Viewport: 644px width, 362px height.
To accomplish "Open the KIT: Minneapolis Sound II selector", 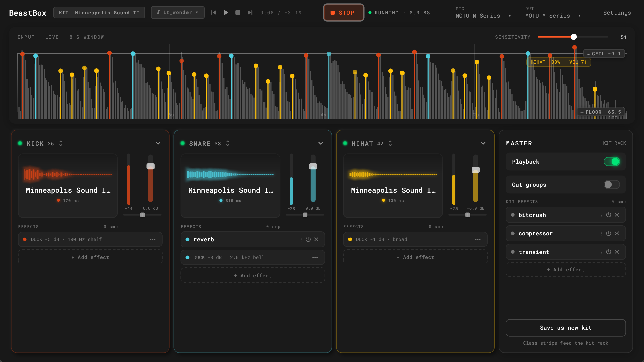I will pyautogui.click(x=99, y=13).
